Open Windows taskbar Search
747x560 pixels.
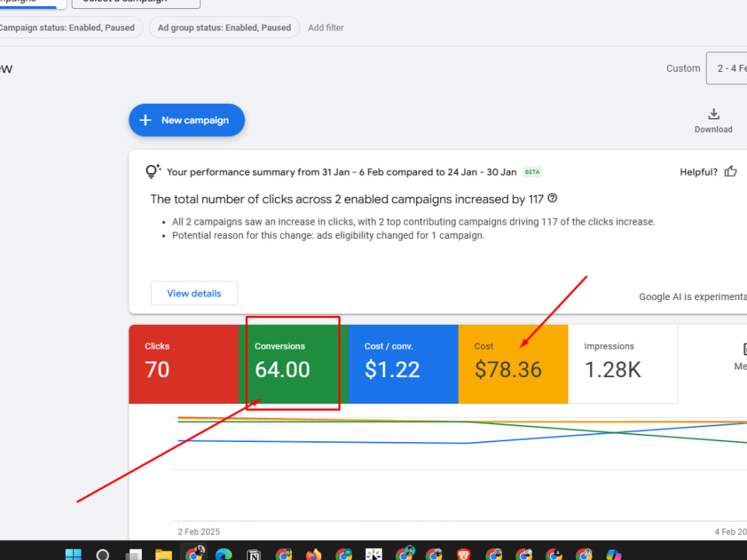click(x=103, y=555)
